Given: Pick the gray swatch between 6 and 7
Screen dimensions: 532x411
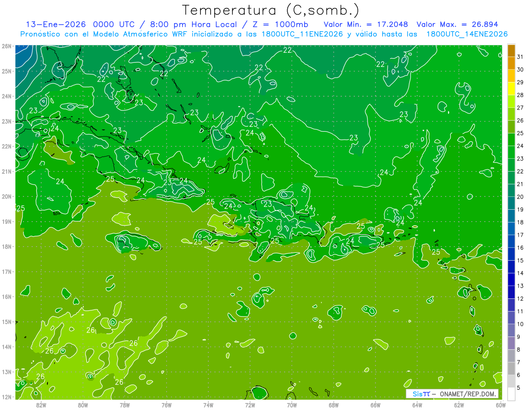Looking at the screenshot, I should tap(511, 368).
